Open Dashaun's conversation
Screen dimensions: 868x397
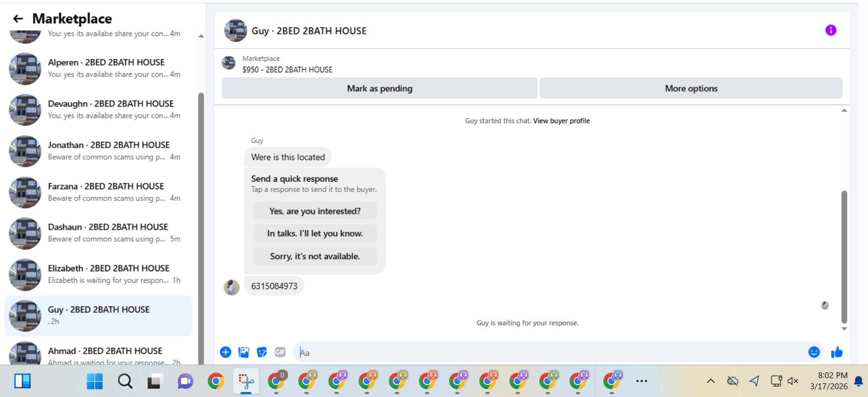point(98,233)
